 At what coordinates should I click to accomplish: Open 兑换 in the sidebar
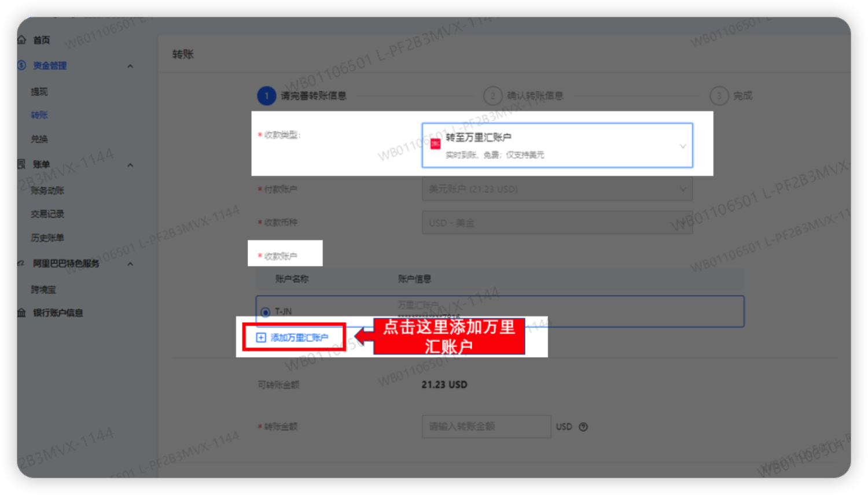pyautogui.click(x=39, y=139)
